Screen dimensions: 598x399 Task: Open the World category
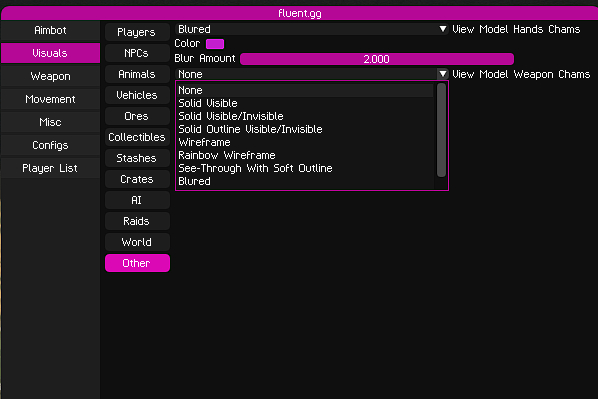[x=137, y=242]
